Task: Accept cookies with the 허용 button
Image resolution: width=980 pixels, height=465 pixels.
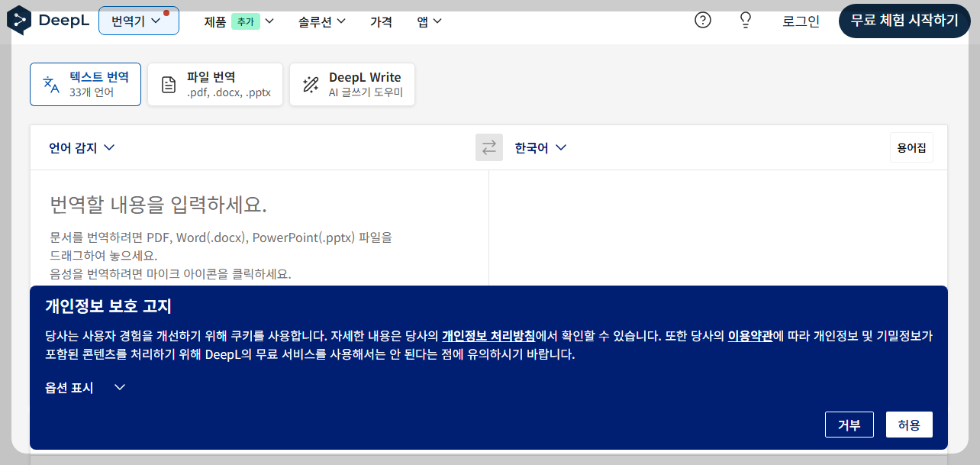Action: coord(909,425)
